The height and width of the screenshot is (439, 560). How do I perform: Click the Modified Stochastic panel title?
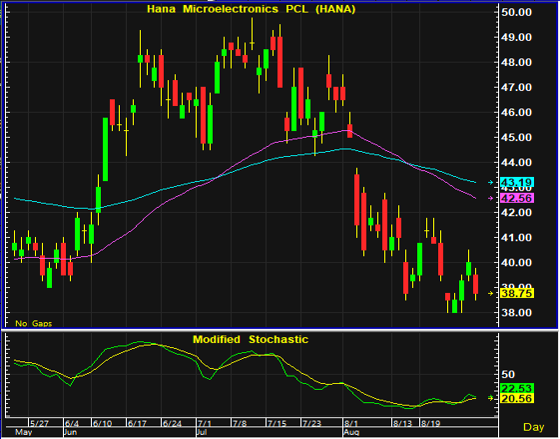[250, 339]
